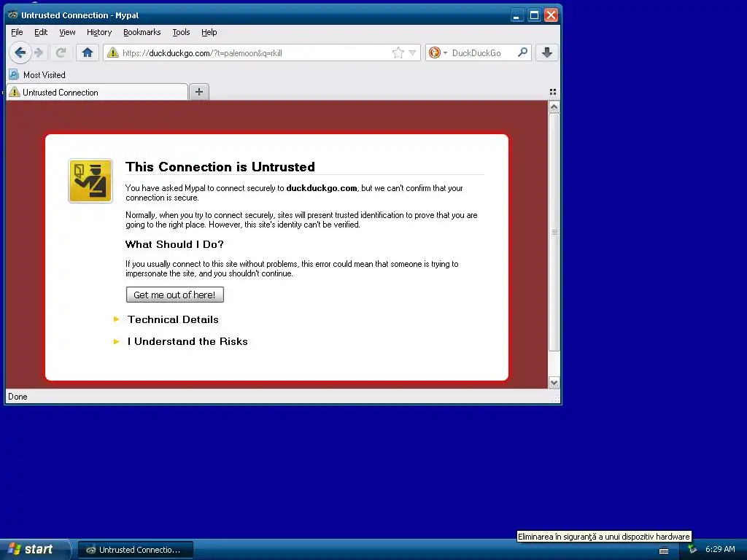Click the Forward arrow button
The image size is (747, 560).
[39, 52]
